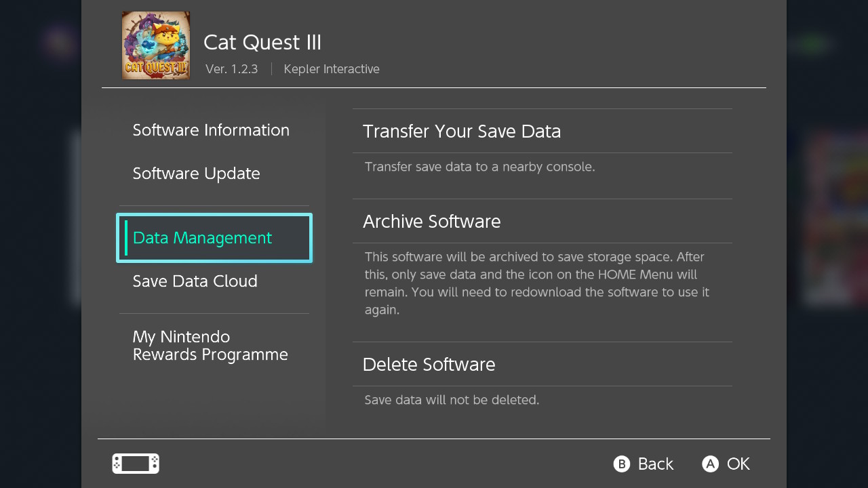Confirm with the OK label

(x=738, y=464)
